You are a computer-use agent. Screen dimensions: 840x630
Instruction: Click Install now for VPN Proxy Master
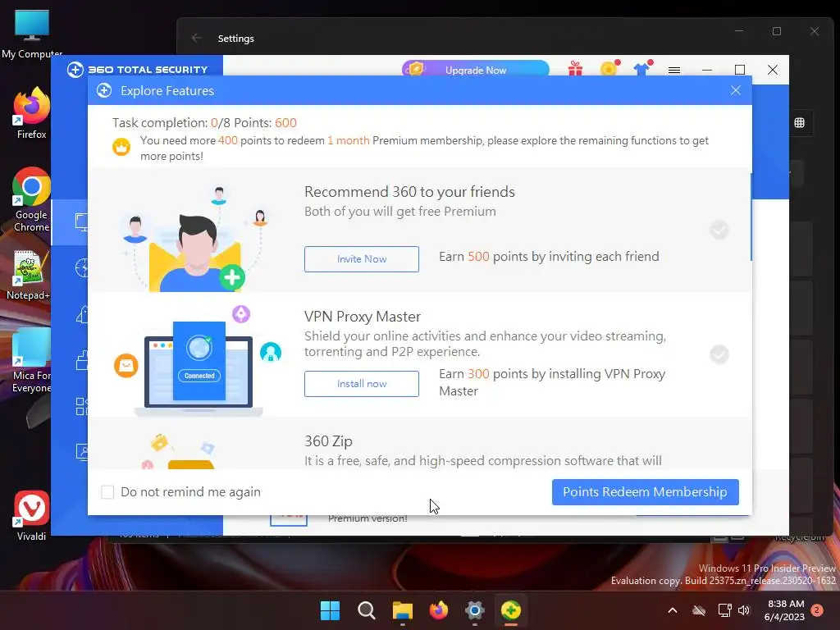362,384
